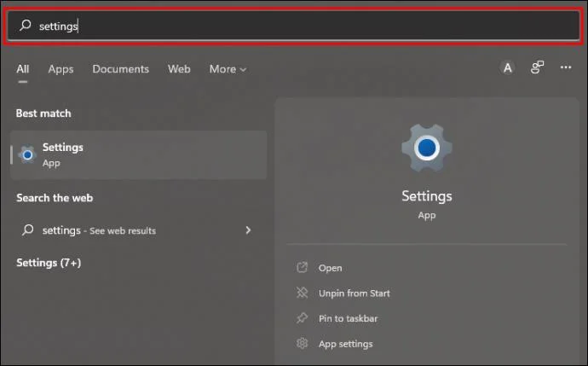This screenshot has width=588, height=366.
Task: Click the "settings - See web results" entry
Action: coord(138,230)
